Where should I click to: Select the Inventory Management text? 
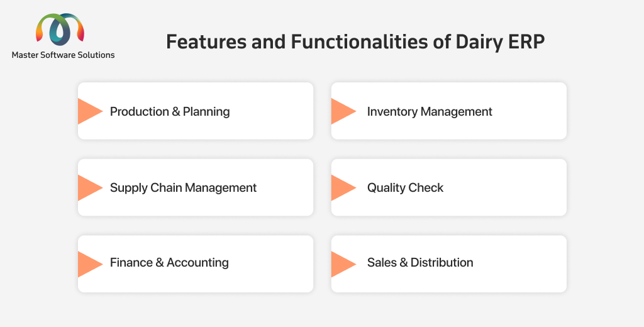tap(430, 112)
